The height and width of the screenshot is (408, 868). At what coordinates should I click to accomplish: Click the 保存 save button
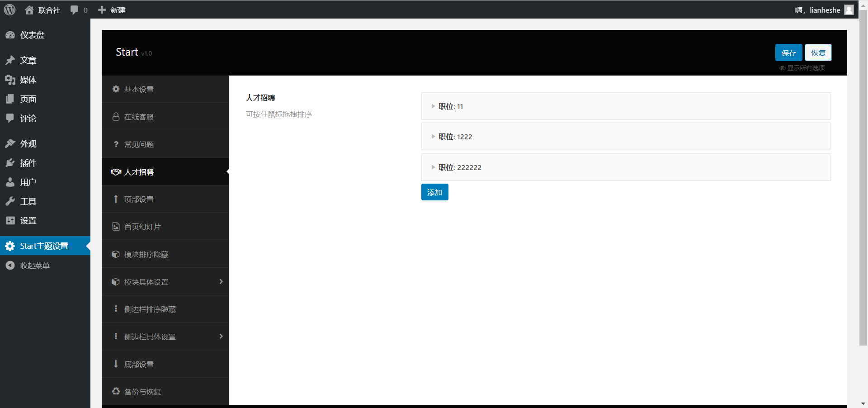tap(788, 53)
